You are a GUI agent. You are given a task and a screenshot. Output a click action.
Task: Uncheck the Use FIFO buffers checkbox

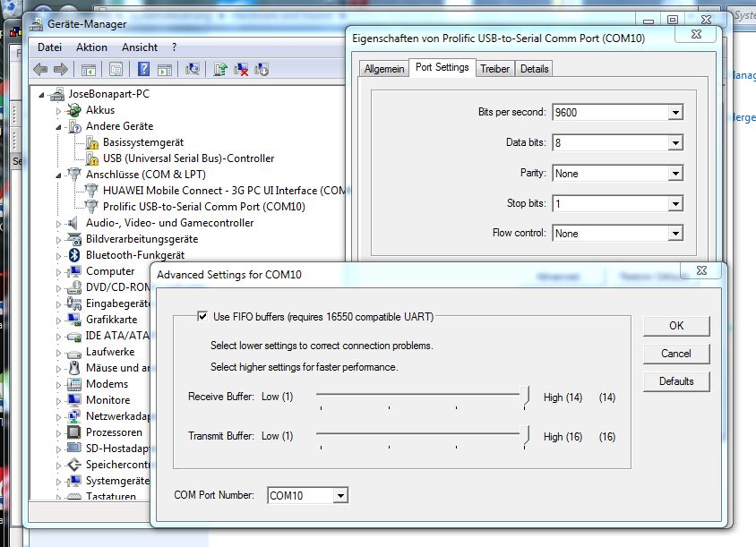[202, 316]
